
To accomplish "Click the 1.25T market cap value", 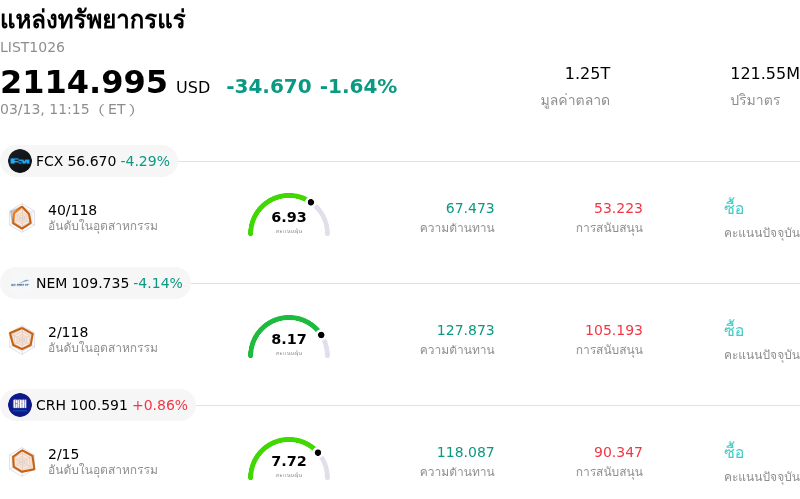I will pos(587,74).
